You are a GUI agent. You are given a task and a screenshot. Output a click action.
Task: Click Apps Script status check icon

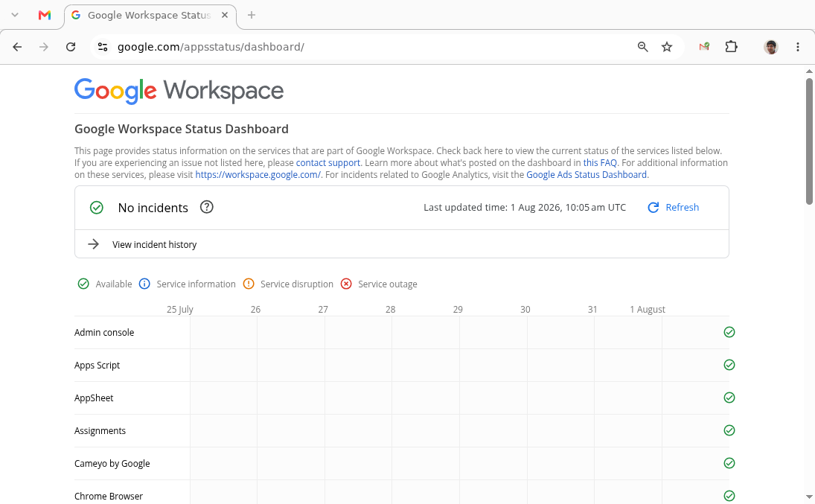(x=729, y=365)
